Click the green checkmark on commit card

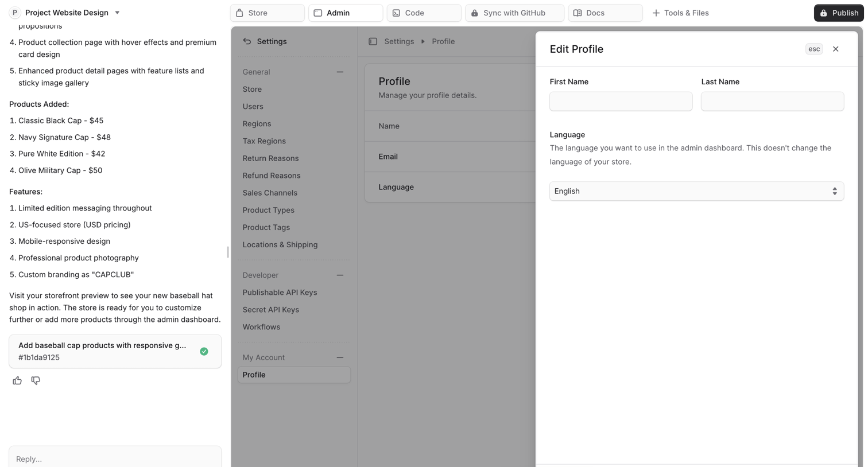point(204,351)
